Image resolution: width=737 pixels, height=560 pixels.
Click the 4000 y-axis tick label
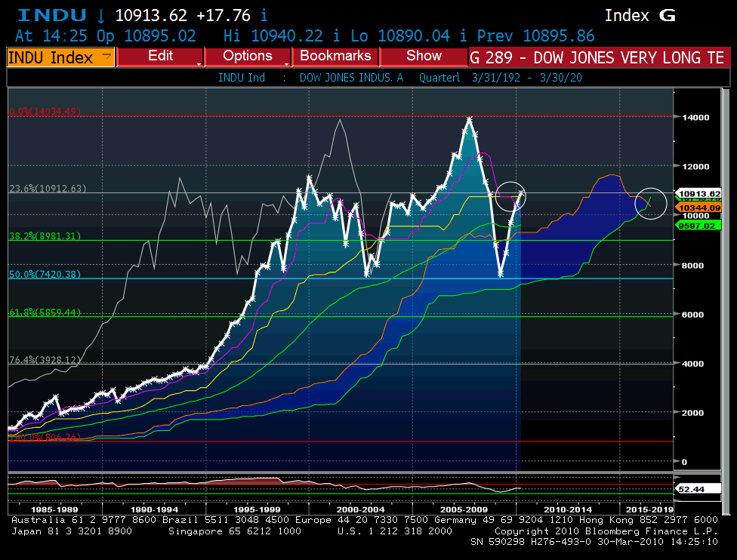click(x=692, y=364)
